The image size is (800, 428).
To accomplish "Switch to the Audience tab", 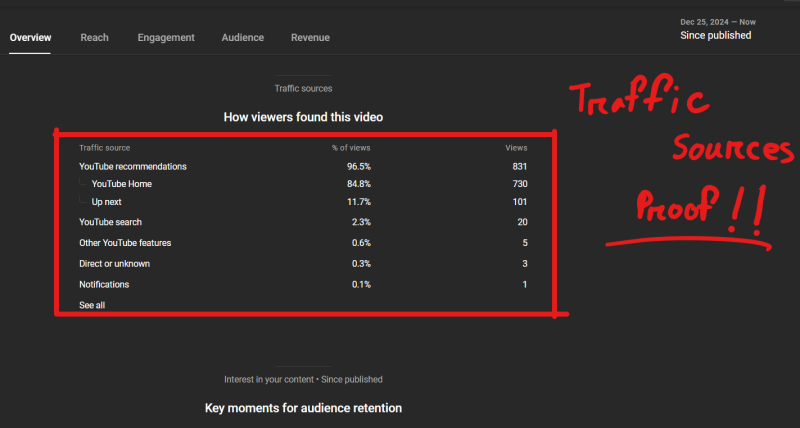I will (243, 38).
